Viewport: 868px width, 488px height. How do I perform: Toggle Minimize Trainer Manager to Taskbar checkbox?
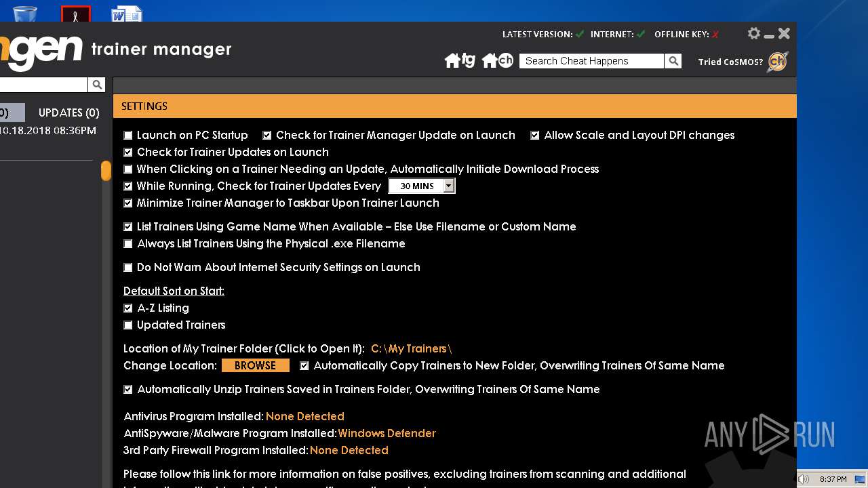128,203
